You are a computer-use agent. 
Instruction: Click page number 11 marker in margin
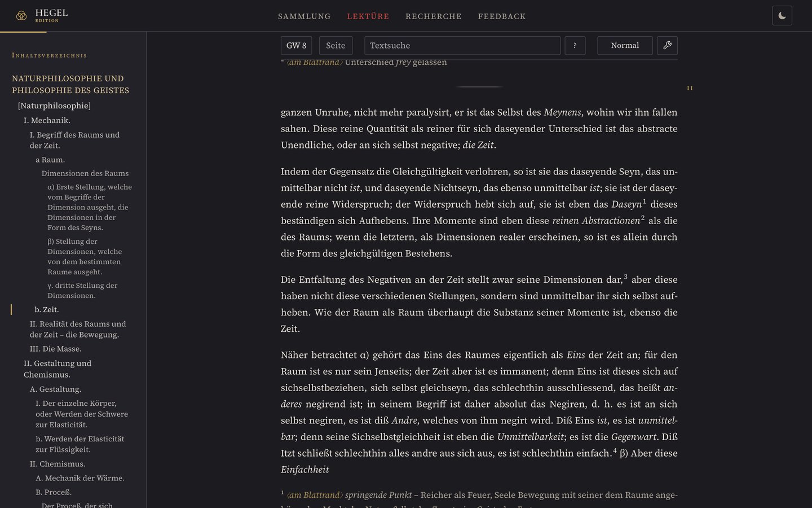click(x=690, y=88)
